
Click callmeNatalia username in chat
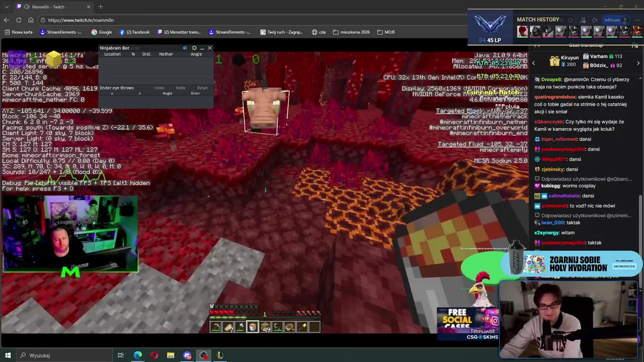pos(564,196)
